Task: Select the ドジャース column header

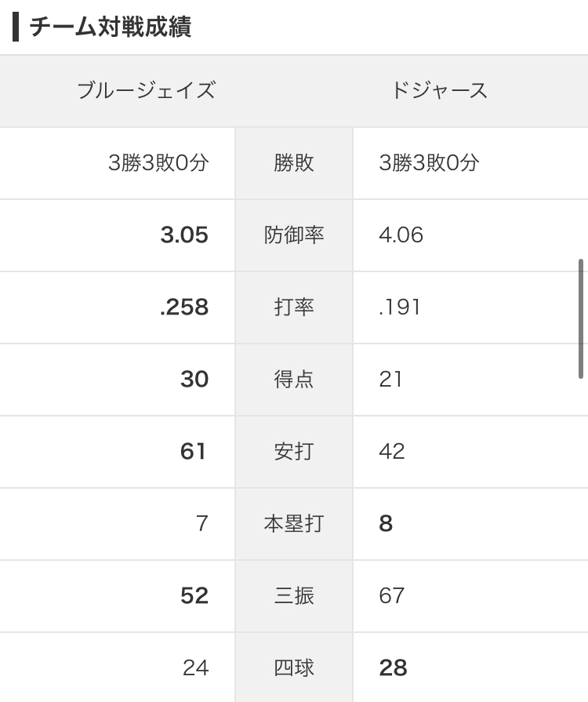Action: [439, 90]
